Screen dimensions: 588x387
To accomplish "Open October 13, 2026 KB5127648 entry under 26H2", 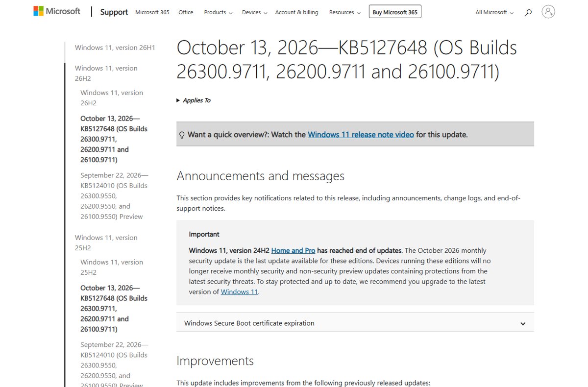I will pos(114,139).
